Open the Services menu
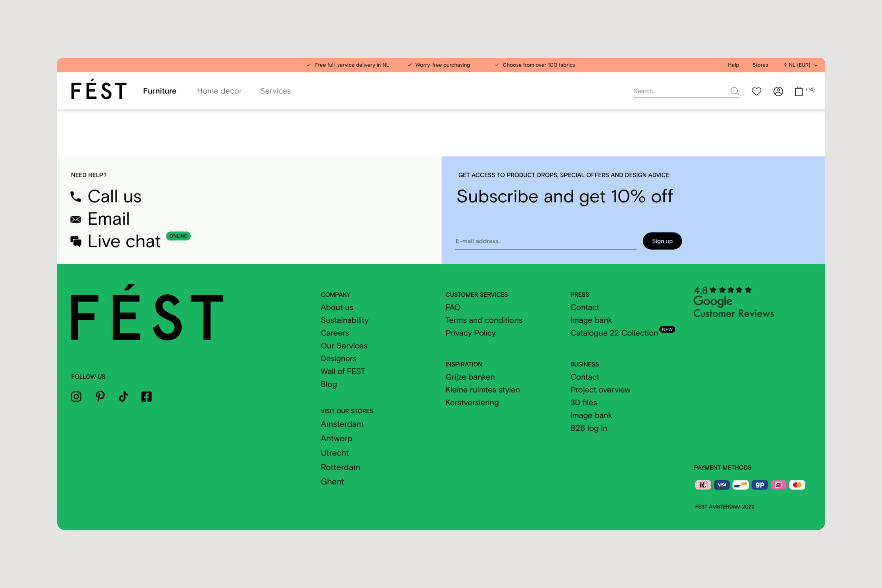 275,91
